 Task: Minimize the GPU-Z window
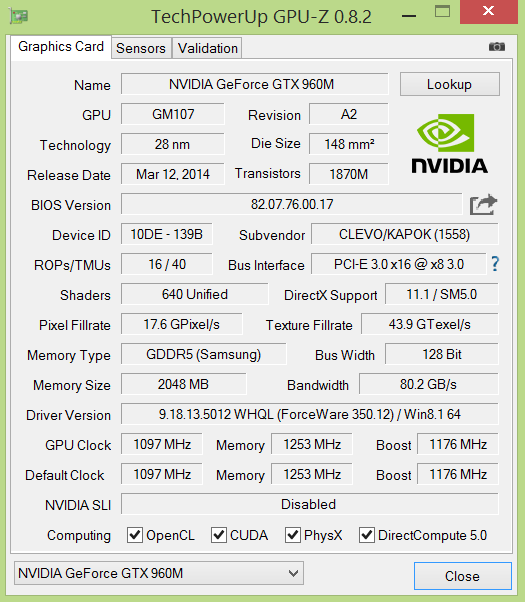409,16
